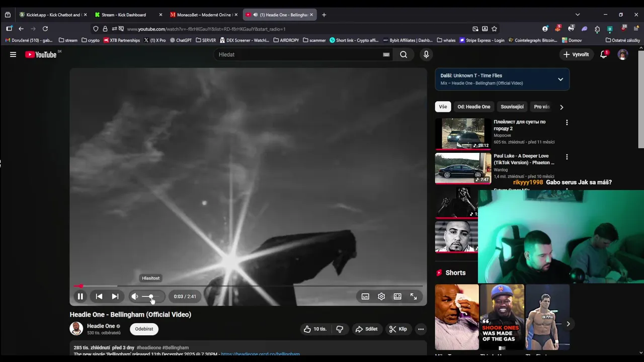Open the ChatGPT bookmark
The width and height of the screenshot is (644, 362).
pyautogui.click(x=181, y=40)
